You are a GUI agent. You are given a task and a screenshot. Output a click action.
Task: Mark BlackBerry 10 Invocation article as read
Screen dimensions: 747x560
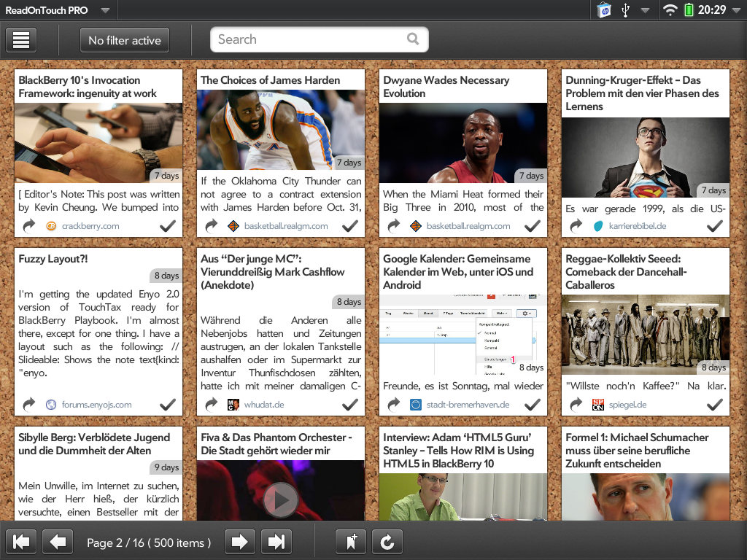(168, 226)
